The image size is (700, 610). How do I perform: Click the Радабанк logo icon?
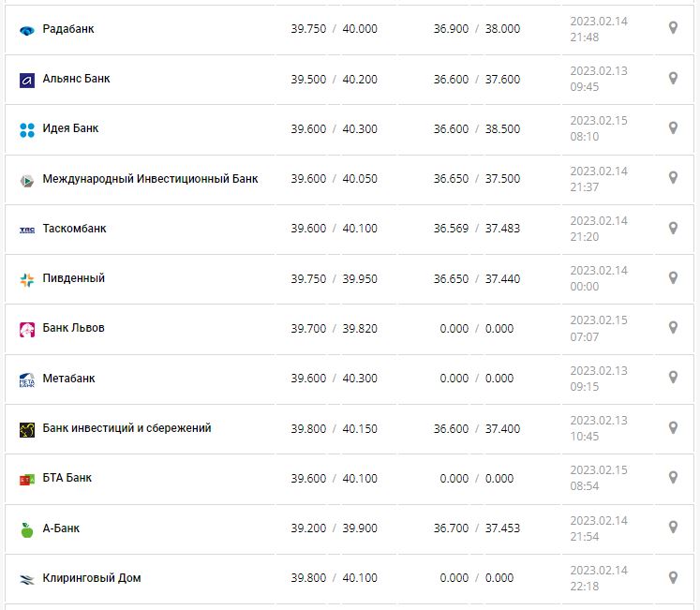27,30
